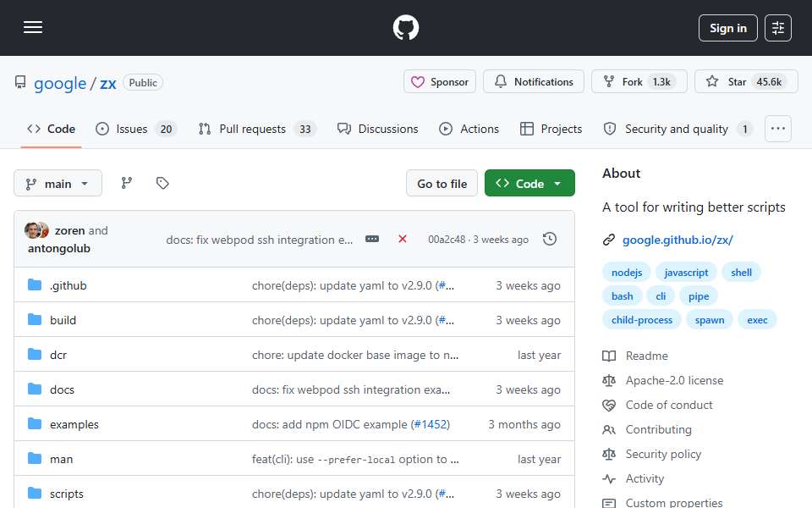This screenshot has width=812, height=508.
Task: Open the google organization link
Action: point(60,84)
